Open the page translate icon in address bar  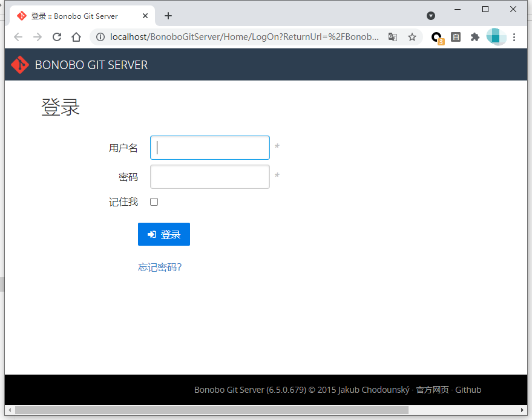393,37
